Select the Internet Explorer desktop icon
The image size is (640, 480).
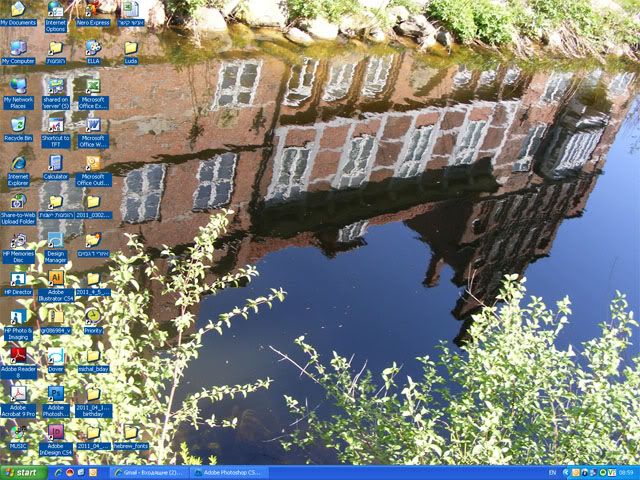pos(18,163)
